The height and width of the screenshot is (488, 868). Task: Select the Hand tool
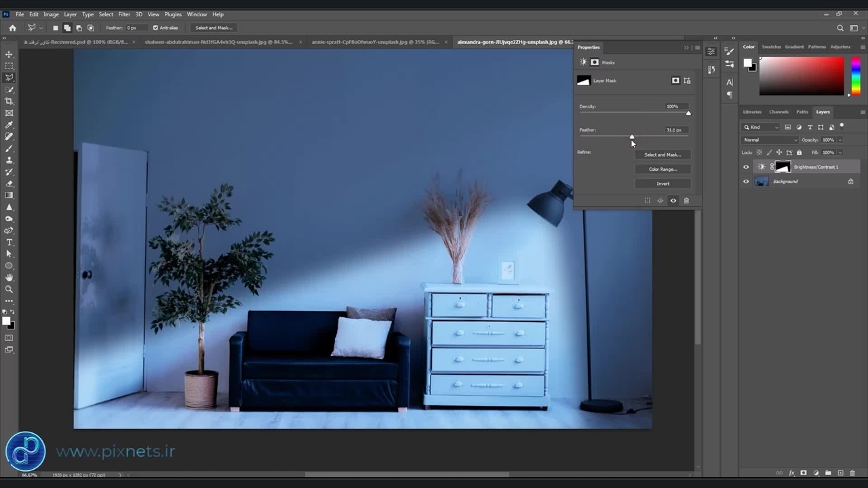point(9,277)
